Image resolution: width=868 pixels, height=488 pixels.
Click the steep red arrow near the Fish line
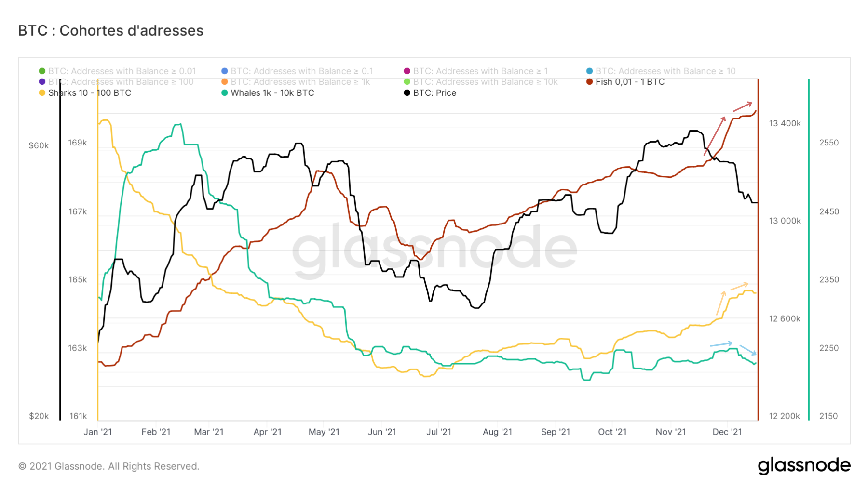[715, 135]
